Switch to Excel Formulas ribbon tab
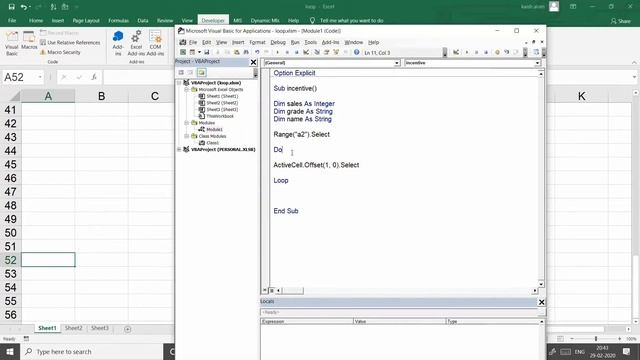The height and width of the screenshot is (360, 640). coord(118,20)
